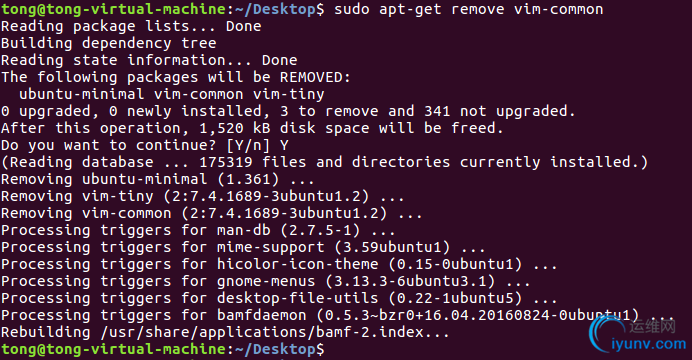Click 'The following packages will be REMOVED' line
Image resolution: width=692 pixels, height=360 pixels.
tap(176, 77)
